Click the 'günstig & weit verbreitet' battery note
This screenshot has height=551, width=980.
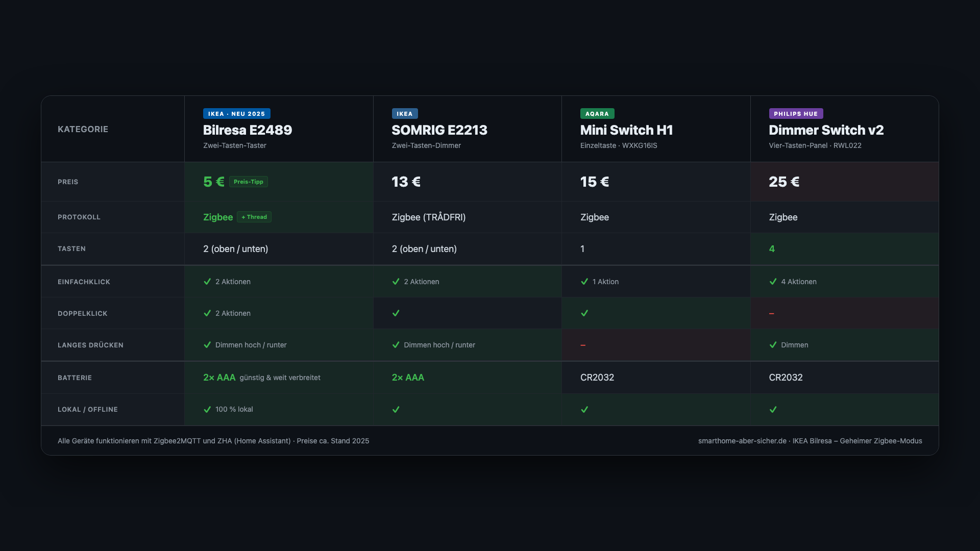coord(280,378)
